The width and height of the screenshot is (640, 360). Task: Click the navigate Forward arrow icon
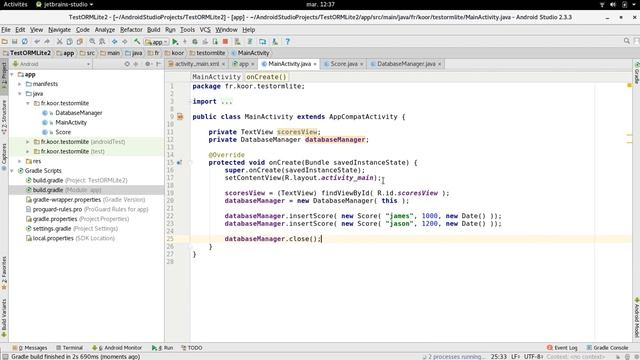[124, 42]
